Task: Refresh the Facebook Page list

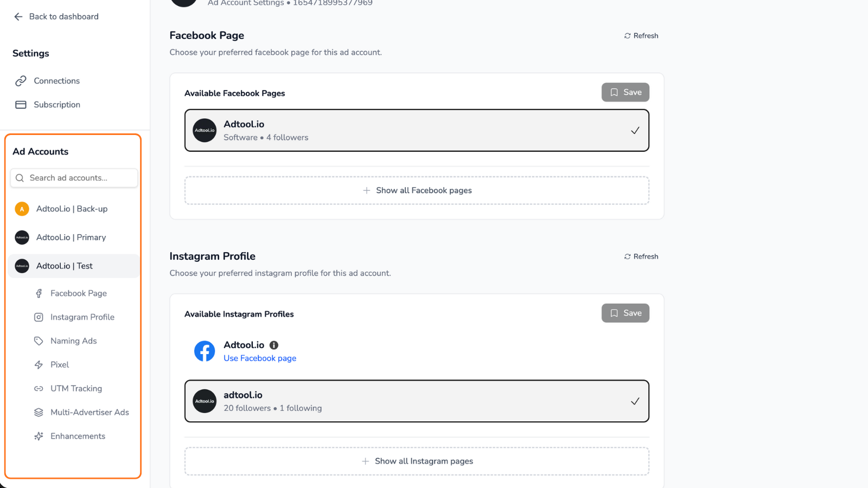Action: tap(641, 35)
